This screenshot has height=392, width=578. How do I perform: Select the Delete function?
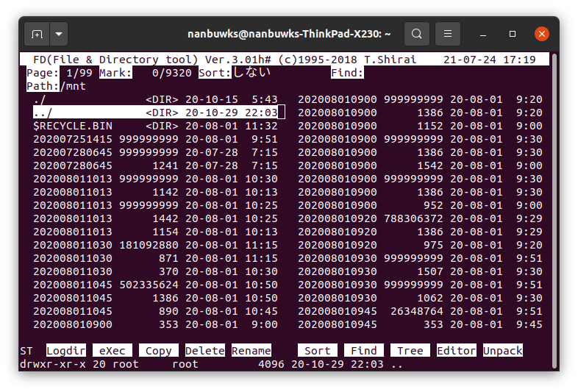tap(204, 350)
